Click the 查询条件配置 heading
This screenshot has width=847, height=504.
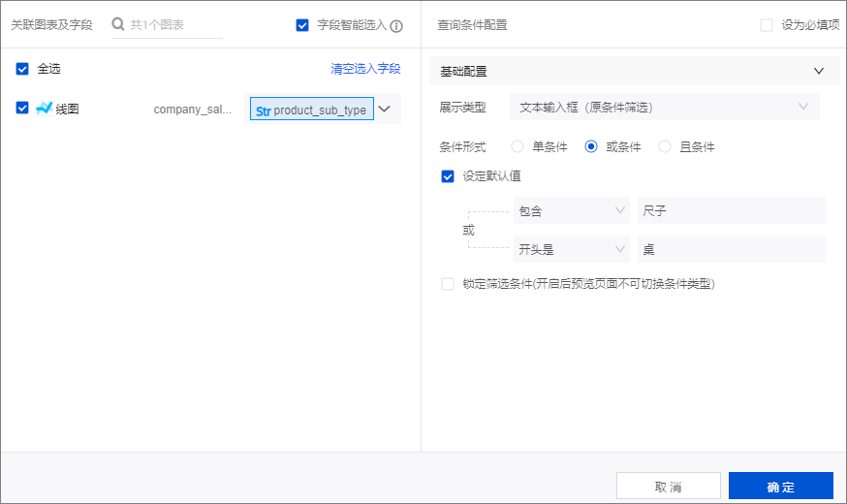click(472, 25)
